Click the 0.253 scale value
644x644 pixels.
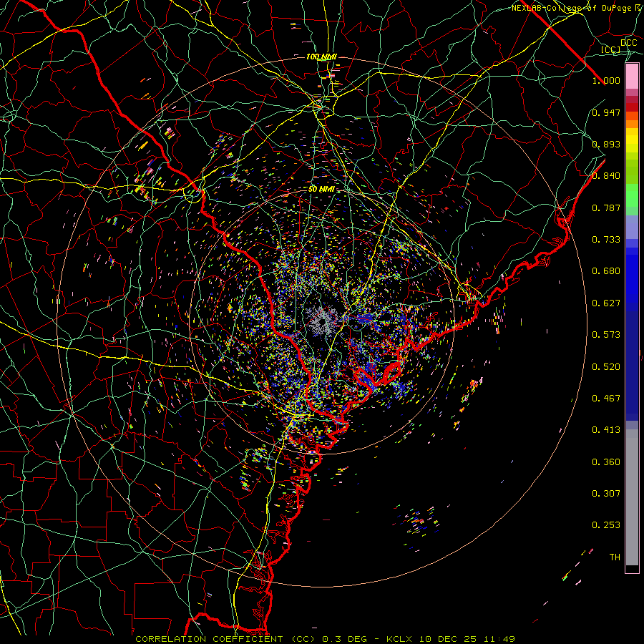coord(606,525)
